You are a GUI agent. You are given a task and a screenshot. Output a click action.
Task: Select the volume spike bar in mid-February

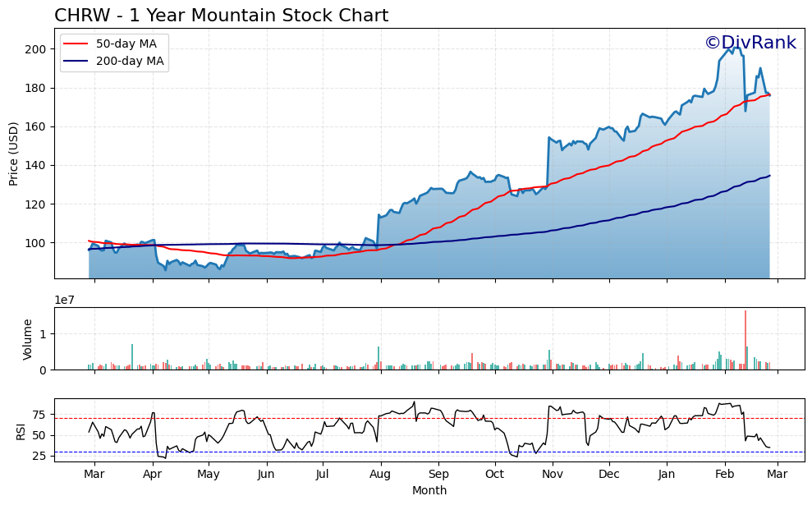(745, 337)
